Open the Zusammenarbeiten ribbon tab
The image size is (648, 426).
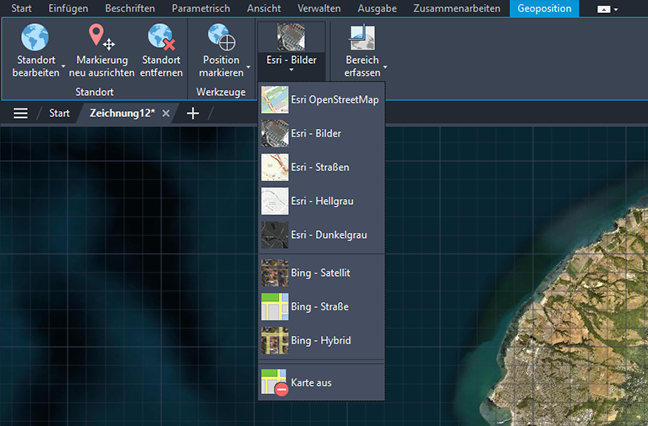click(x=457, y=8)
